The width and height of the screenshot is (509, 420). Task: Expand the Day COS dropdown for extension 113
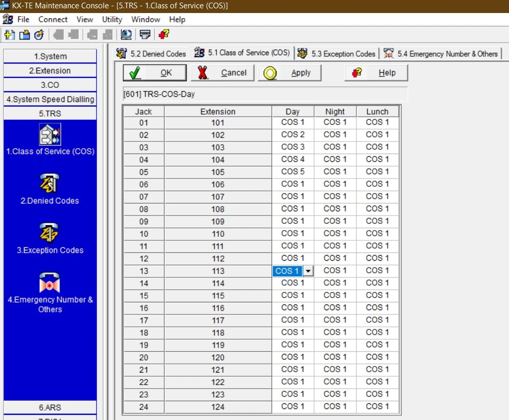[x=308, y=271]
